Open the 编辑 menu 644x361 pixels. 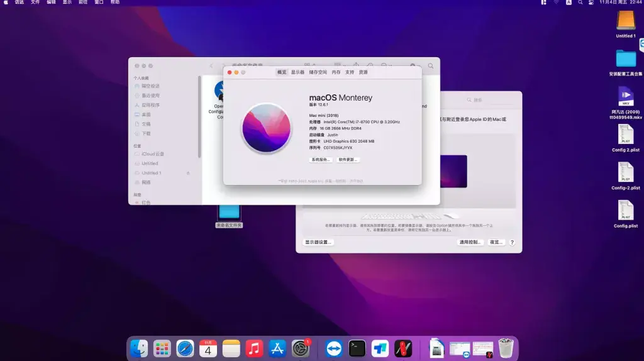tap(51, 3)
